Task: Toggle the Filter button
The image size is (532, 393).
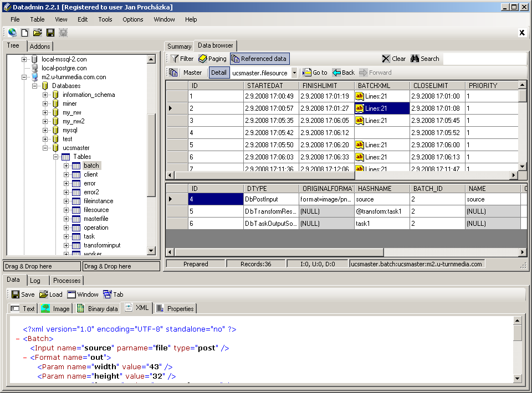Action: coord(182,59)
